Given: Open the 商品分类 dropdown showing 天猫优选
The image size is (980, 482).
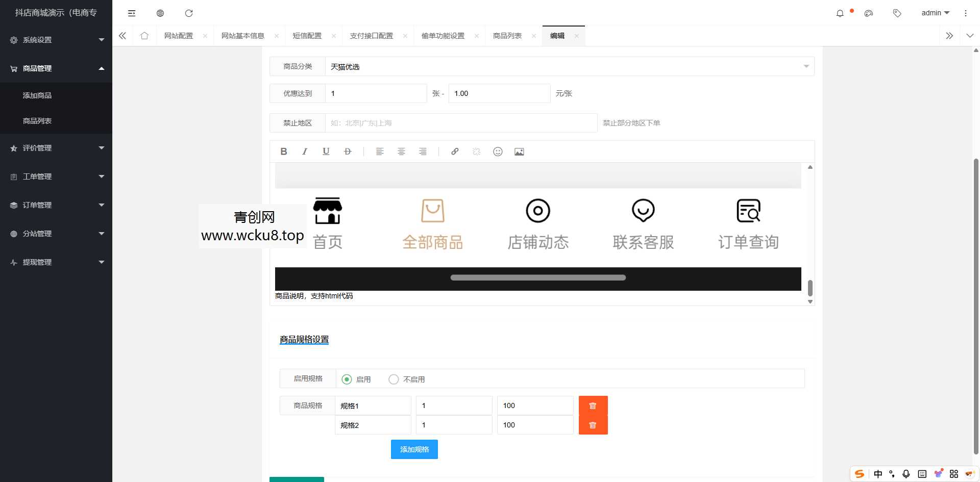Looking at the screenshot, I should [566, 66].
